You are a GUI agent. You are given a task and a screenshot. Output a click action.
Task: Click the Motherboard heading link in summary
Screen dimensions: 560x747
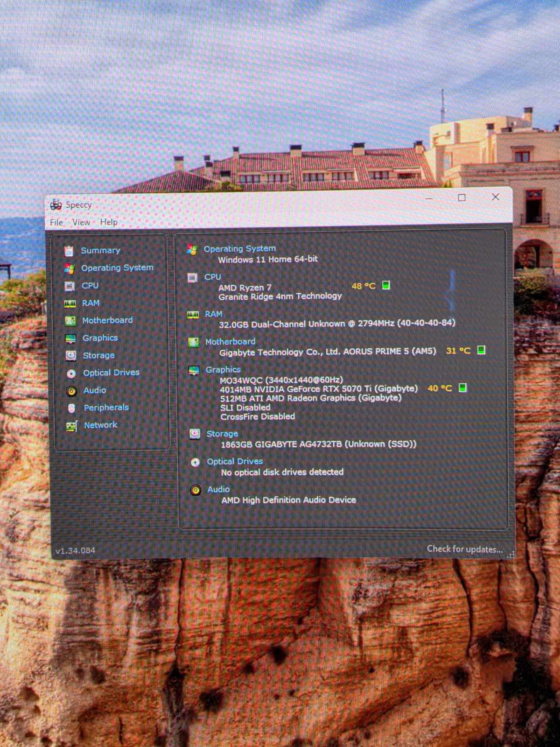coord(230,342)
